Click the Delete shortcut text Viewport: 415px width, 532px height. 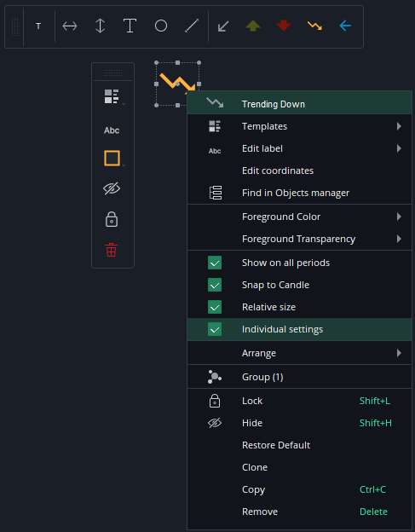click(x=373, y=512)
